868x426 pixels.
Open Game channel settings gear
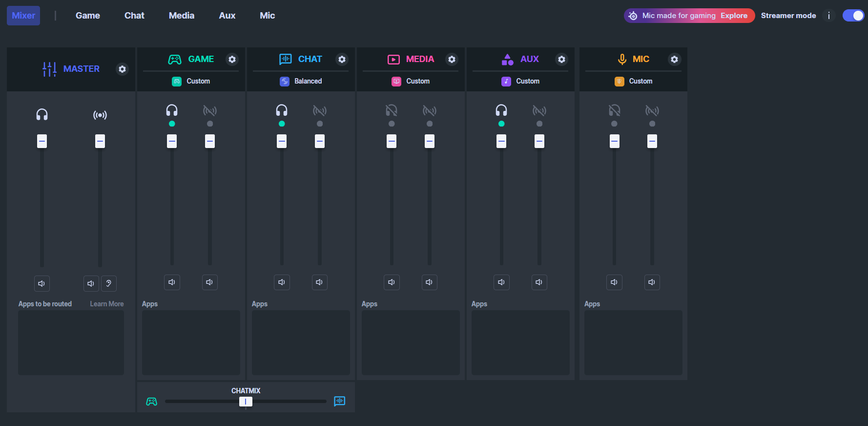point(232,59)
